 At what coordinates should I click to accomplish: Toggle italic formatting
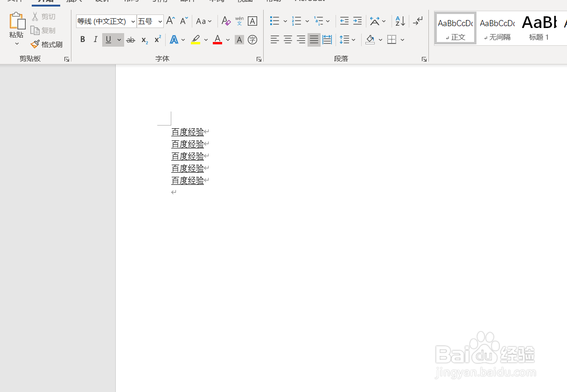[95, 40]
